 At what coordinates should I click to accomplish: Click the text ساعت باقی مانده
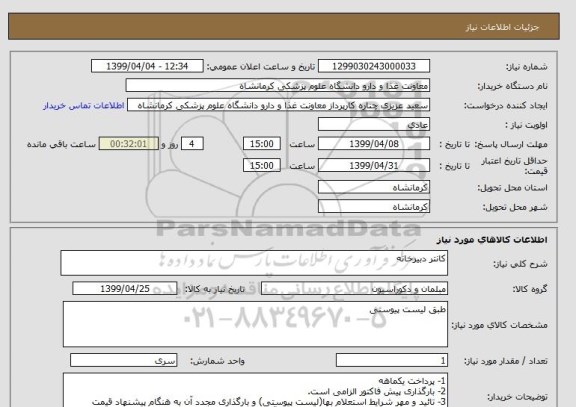[x=61, y=144]
